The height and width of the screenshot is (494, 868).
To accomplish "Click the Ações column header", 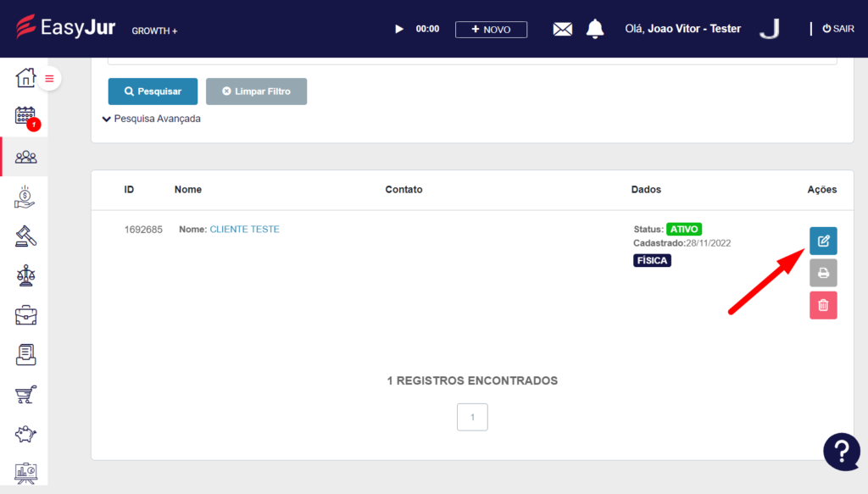I will point(822,190).
